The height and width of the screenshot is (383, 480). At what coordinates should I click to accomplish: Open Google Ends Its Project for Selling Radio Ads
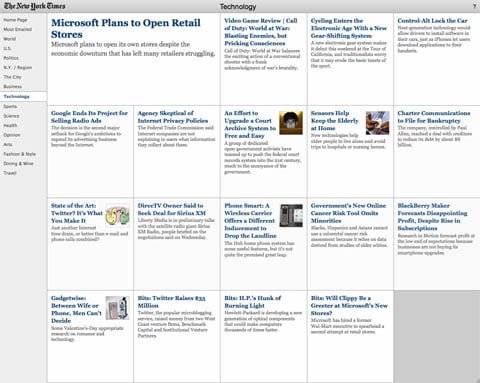click(x=89, y=117)
